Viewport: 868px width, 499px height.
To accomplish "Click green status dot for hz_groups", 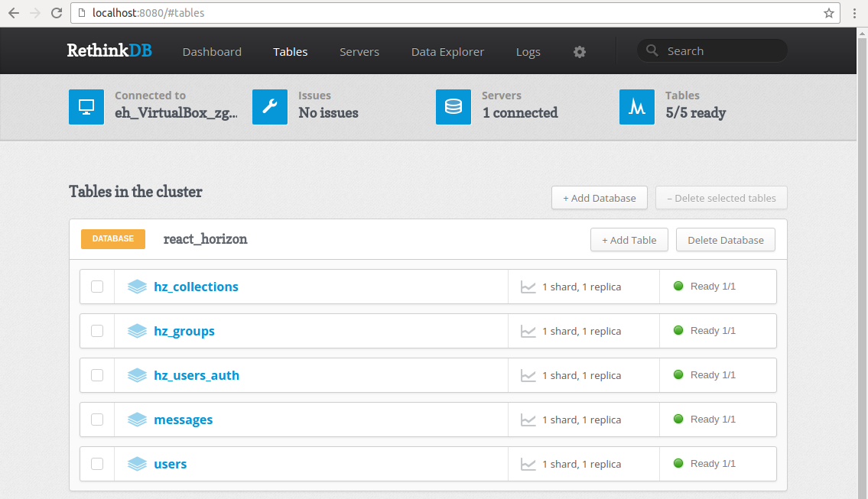I will click(x=678, y=330).
